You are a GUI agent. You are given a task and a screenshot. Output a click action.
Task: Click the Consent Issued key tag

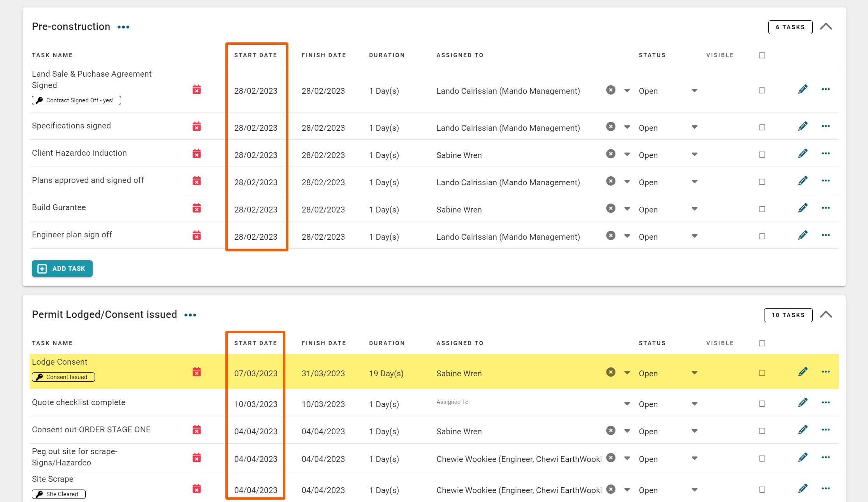coord(63,377)
